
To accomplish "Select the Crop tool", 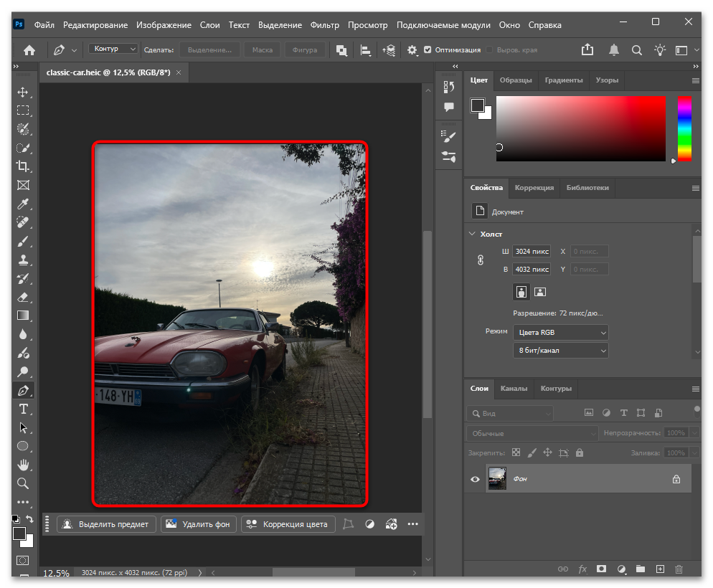I will [24, 166].
